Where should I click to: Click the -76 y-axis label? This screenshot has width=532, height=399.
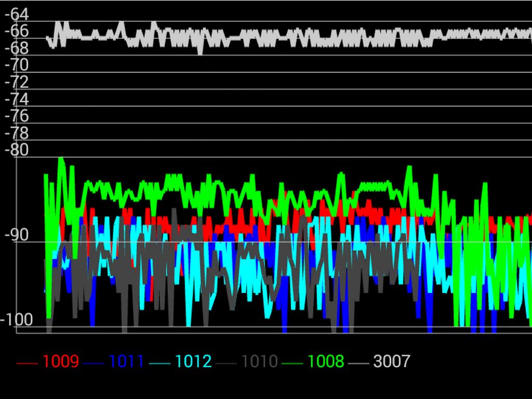click(16, 116)
